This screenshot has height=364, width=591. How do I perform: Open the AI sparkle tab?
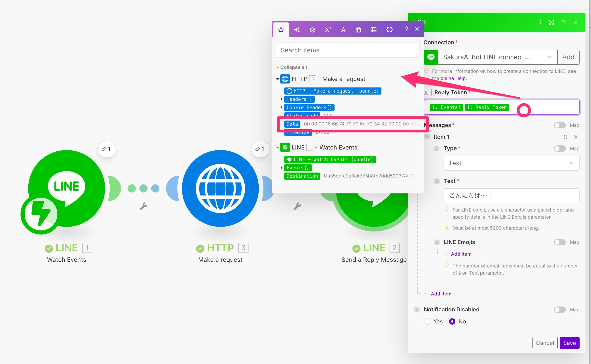297,30
